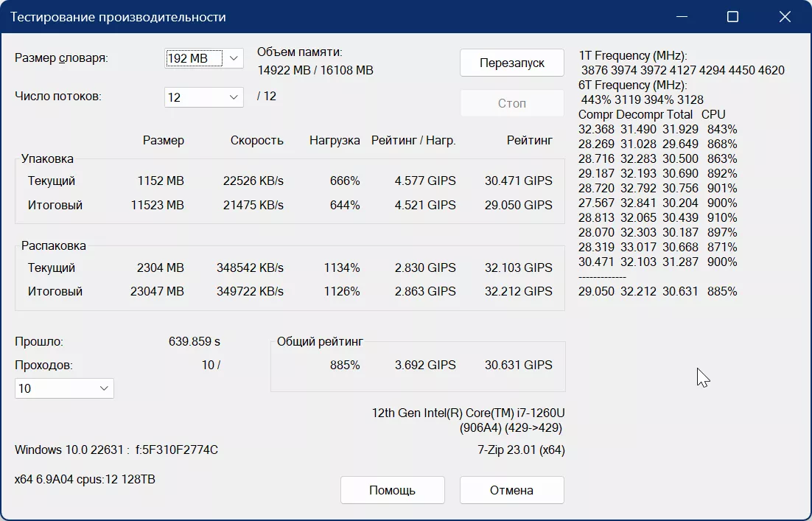Image resolution: width=812 pixels, height=521 pixels.
Task: Click the log row starting 32.368
Action: click(658, 129)
